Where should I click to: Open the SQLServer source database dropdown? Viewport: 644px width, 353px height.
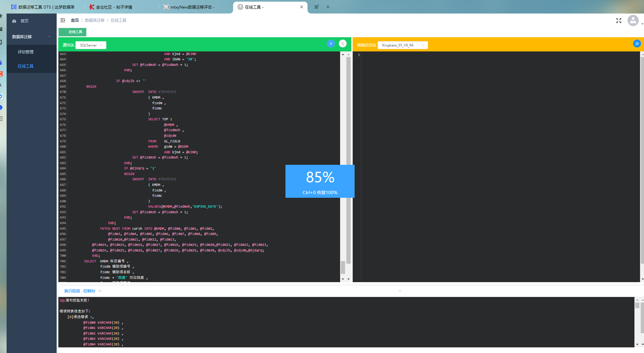tap(91, 45)
